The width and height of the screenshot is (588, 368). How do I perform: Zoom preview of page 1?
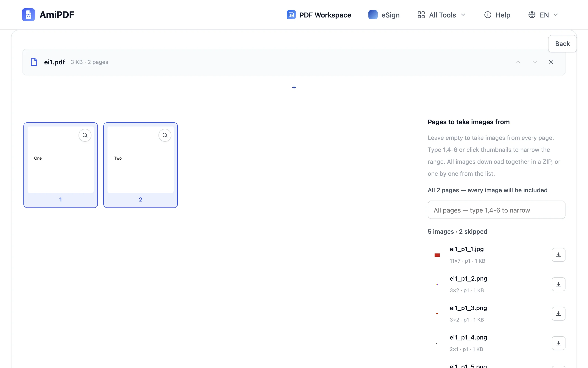pos(85,135)
